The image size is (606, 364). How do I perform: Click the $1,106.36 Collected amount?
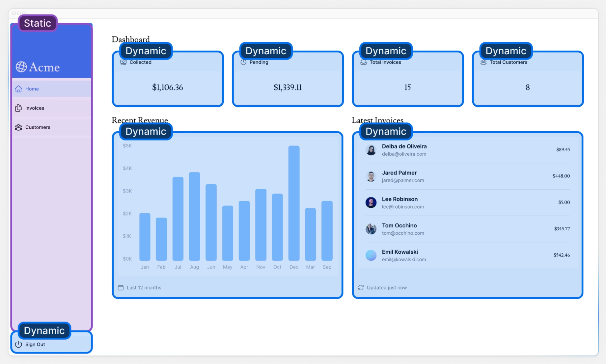(167, 88)
